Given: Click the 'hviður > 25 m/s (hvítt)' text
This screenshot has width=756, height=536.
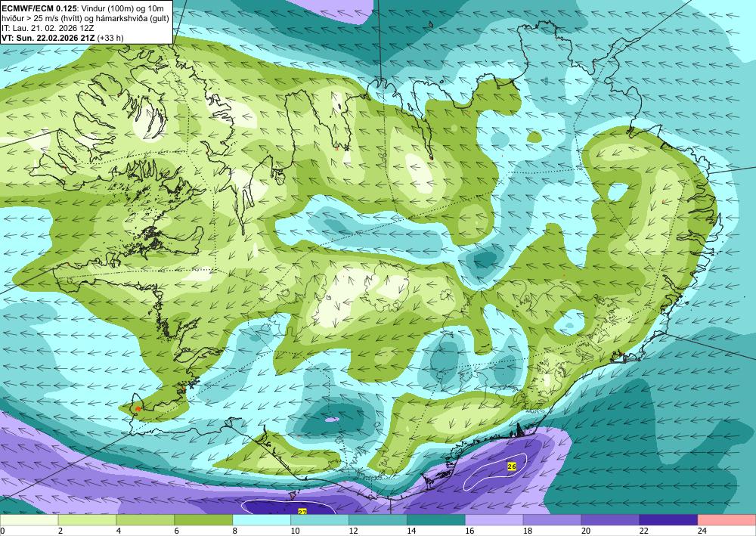Looking at the screenshot, I should pos(41,18).
